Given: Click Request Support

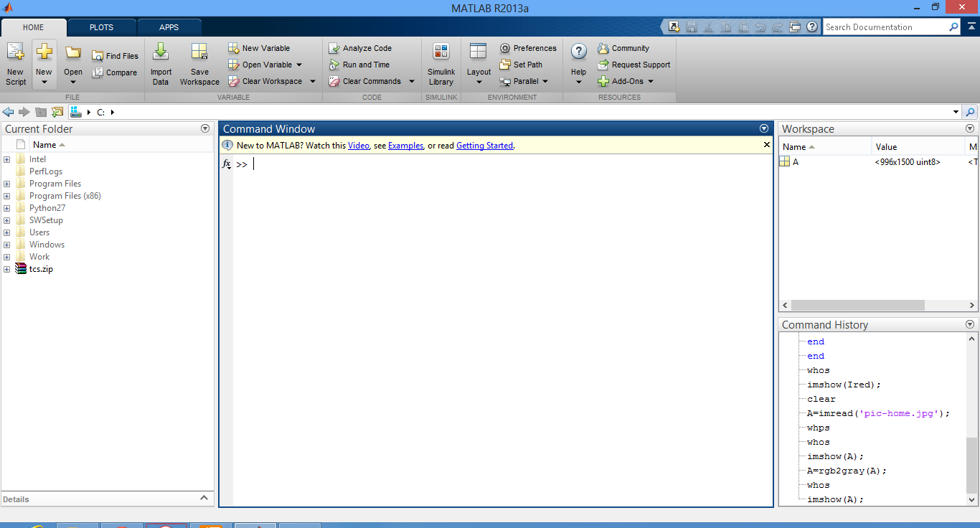Looking at the screenshot, I should click(x=634, y=65).
